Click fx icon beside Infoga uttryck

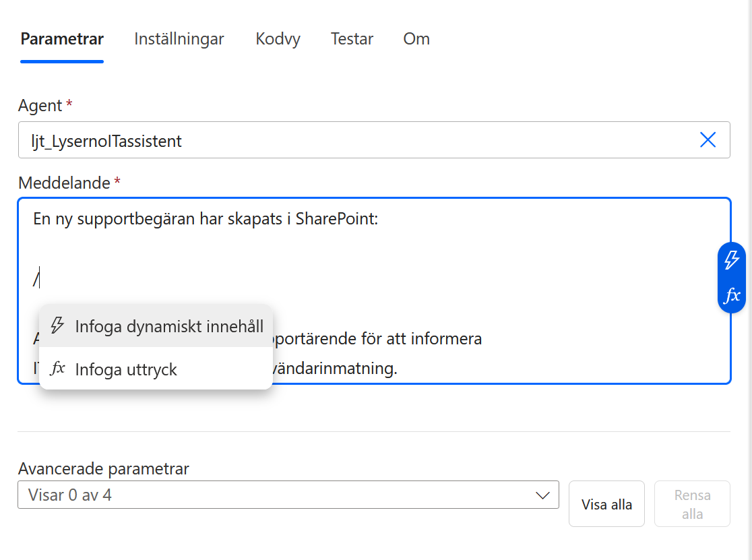57,368
